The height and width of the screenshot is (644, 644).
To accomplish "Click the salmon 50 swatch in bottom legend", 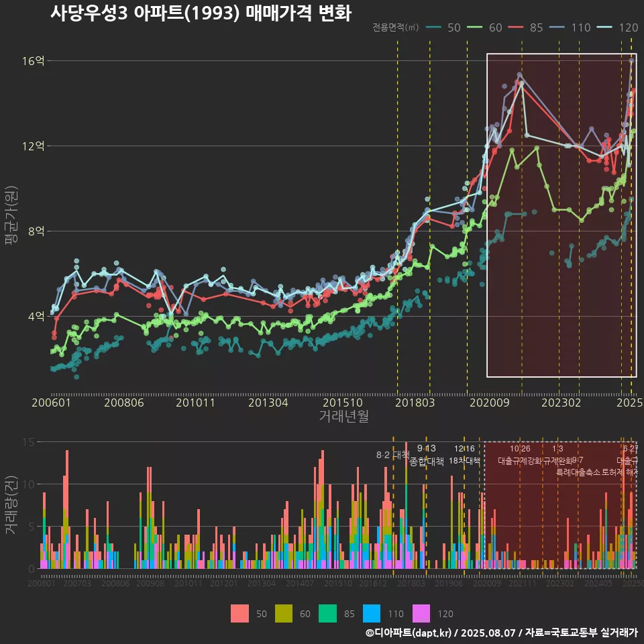I will coord(239,614).
